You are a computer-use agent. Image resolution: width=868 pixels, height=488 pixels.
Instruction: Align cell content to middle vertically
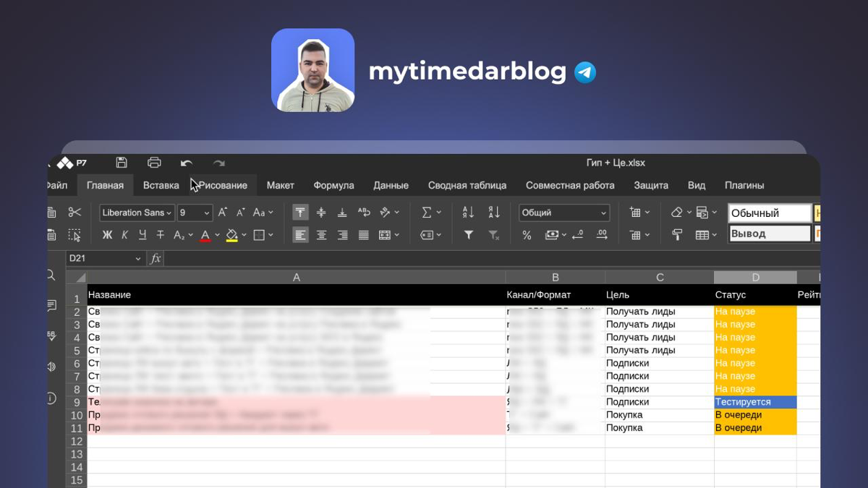(321, 213)
